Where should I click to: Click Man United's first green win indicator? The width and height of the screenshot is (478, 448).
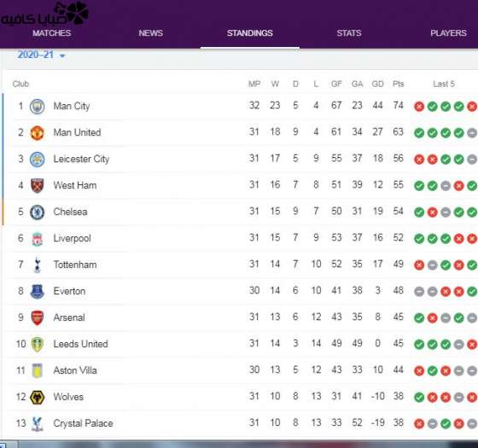[419, 133]
